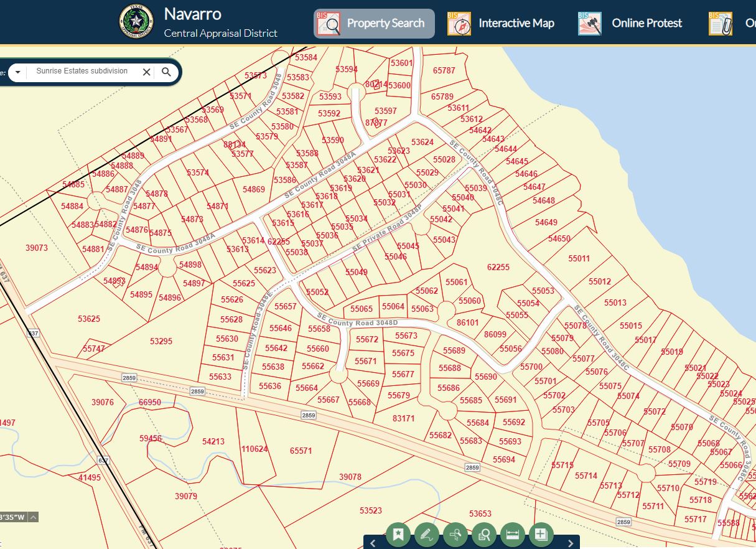756x549 pixels.
Task: Expand the coordinates panel chevron
Action: point(33,517)
